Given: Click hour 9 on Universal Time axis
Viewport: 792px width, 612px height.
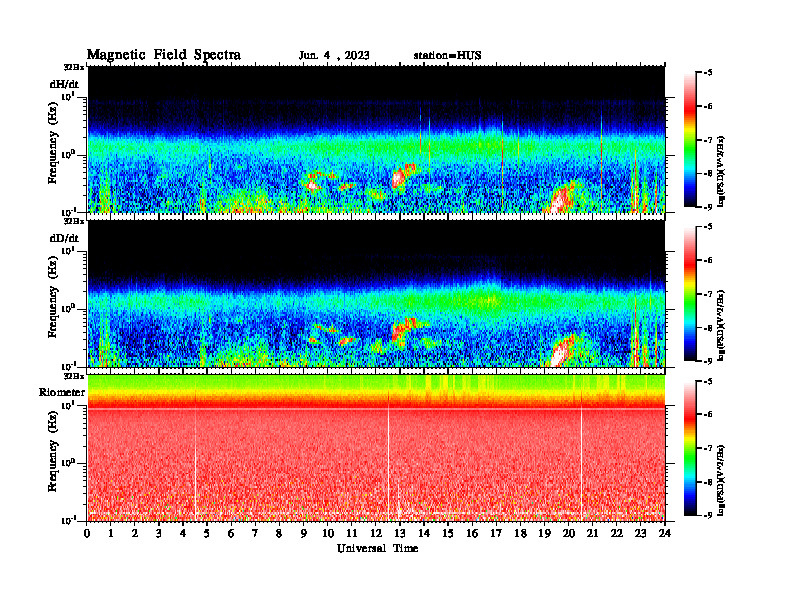Looking at the screenshot, I should click(304, 534).
